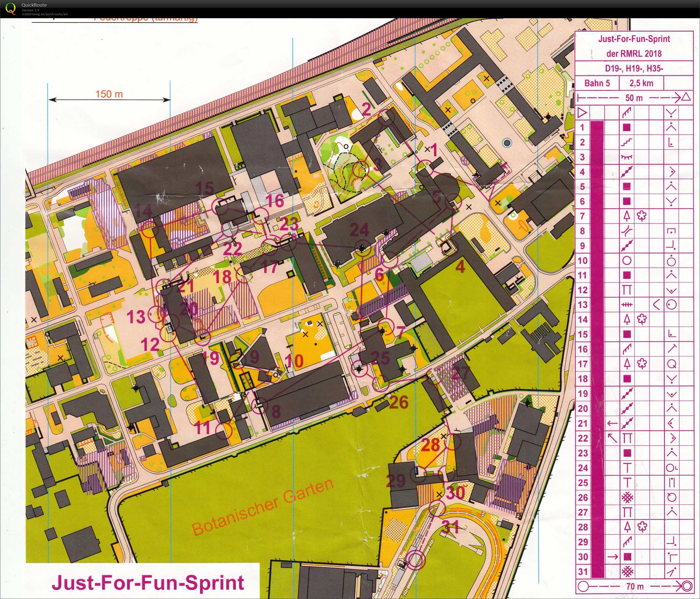Screen dimensions: 700x599
Task: Click the Botanischer Garten label
Action: pyautogui.click(x=263, y=507)
